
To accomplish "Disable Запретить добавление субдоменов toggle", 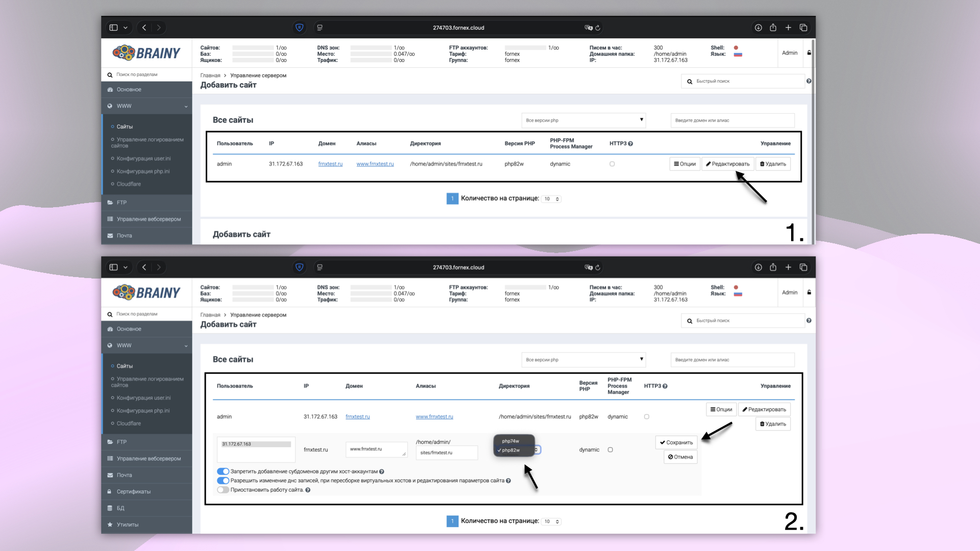I will (223, 472).
